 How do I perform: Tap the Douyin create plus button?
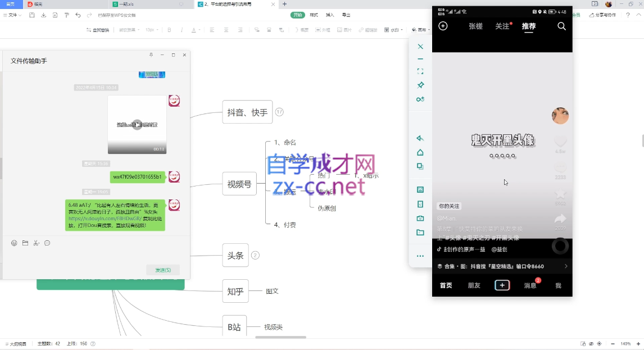(x=502, y=285)
